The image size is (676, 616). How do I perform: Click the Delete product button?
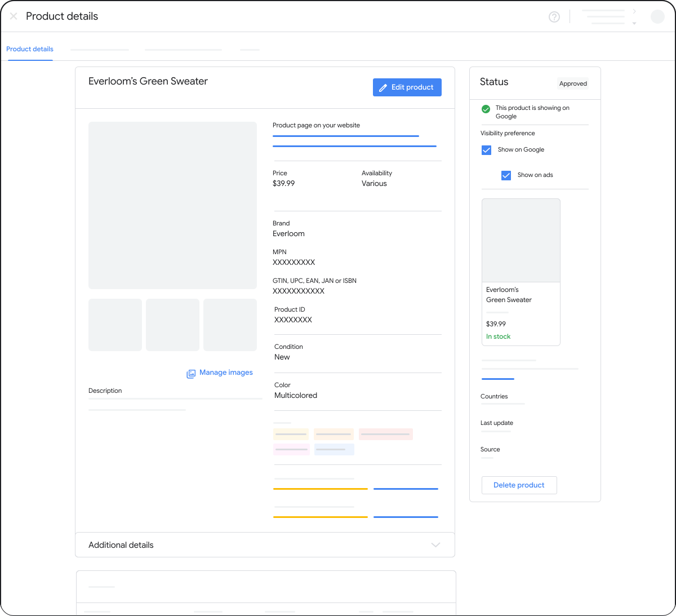pos(519,485)
